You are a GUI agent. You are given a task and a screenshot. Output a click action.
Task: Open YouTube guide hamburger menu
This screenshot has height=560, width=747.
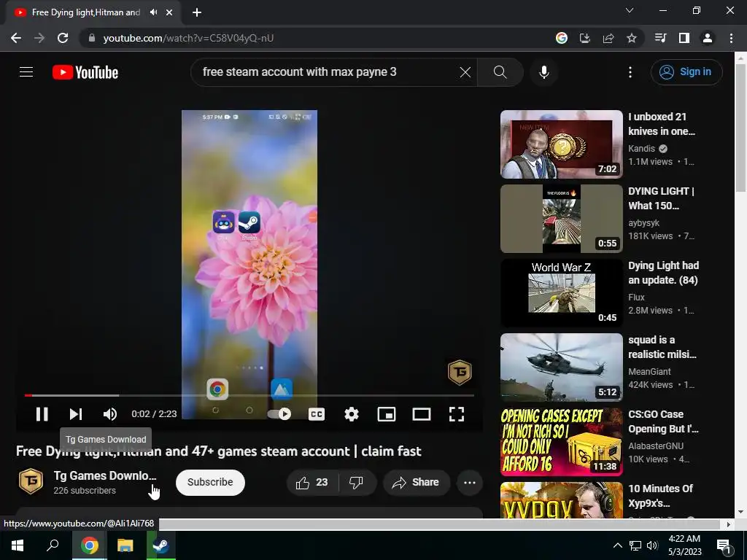click(26, 72)
